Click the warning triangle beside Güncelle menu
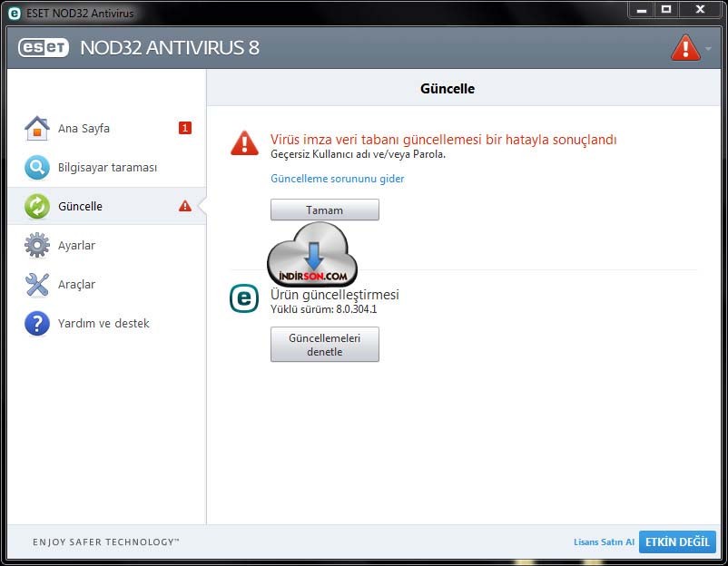 [185, 206]
